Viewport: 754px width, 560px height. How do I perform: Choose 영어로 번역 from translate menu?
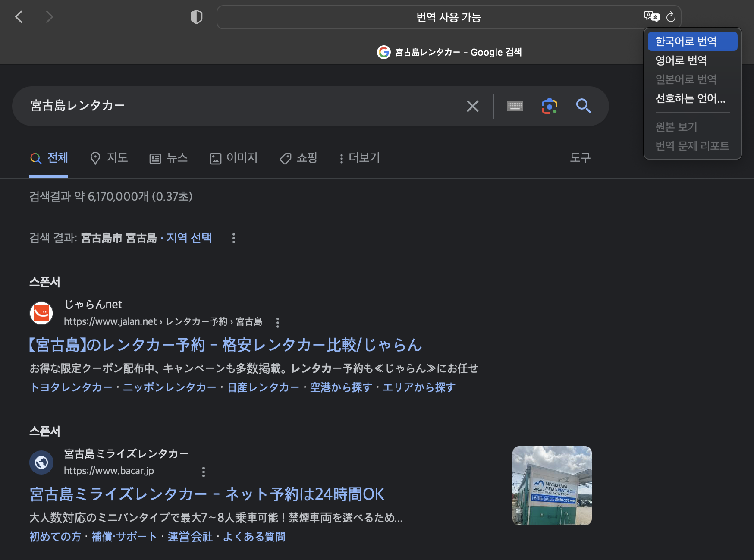692,60
